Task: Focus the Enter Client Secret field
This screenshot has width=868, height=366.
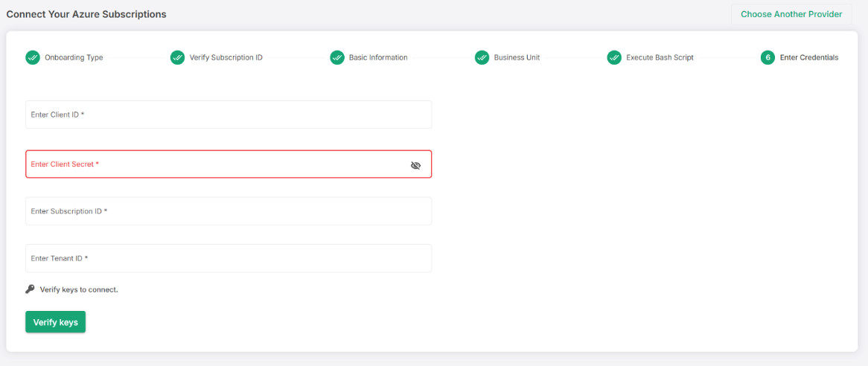Action: point(229,164)
